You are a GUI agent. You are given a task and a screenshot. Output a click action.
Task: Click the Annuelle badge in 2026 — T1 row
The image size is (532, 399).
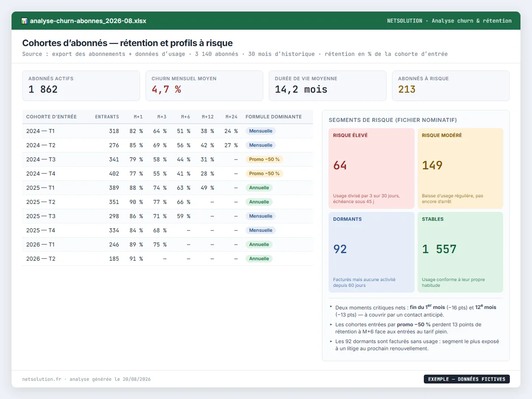[259, 245]
